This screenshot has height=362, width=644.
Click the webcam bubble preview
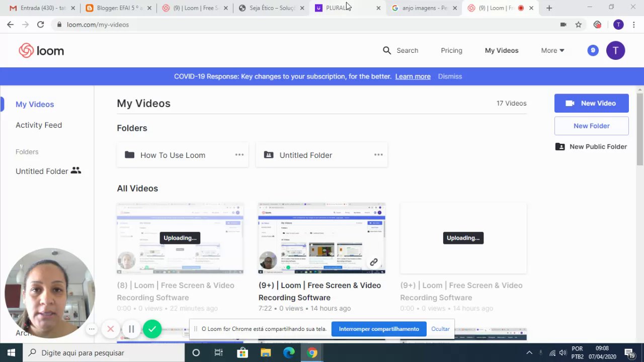(49, 294)
